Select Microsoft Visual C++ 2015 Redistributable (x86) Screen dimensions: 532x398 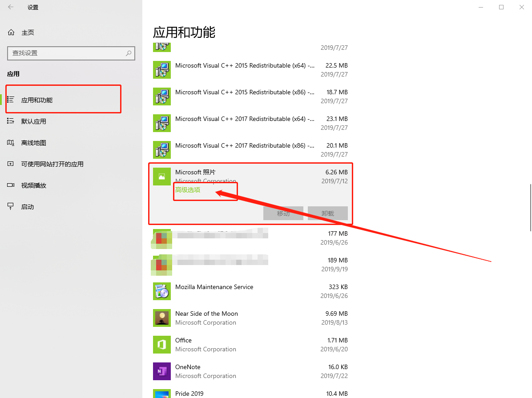245,92
